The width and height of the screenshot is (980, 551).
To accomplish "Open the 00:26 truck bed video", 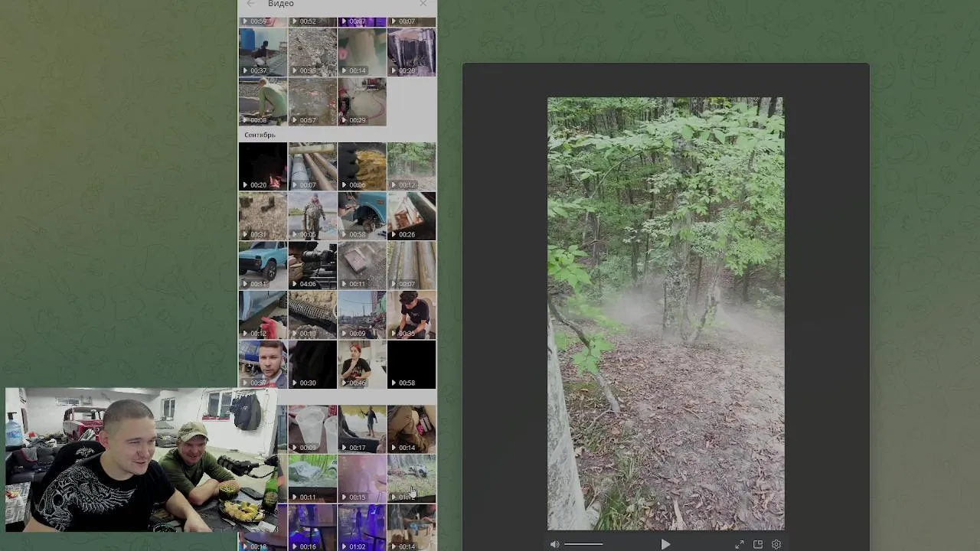I will [411, 216].
